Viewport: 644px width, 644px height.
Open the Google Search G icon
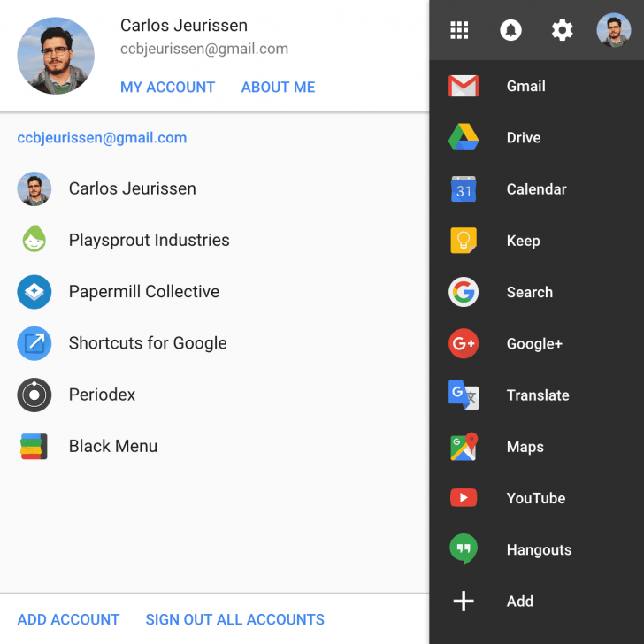[x=464, y=292]
